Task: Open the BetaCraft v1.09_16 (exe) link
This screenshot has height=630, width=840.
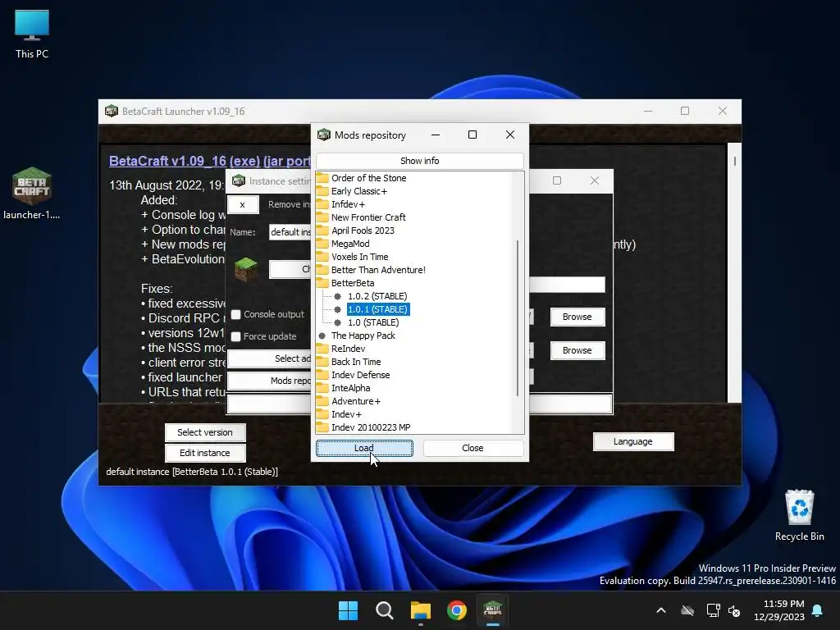Action: click(185, 161)
